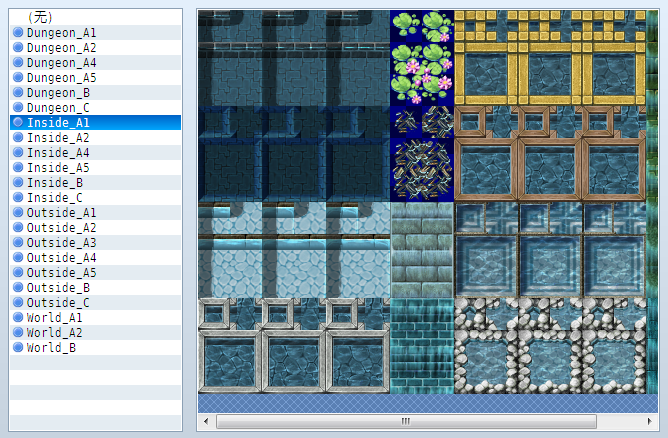Screen dimensions: 668x438
Task: Pick Outside_C from the list
Action: click(x=95, y=303)
